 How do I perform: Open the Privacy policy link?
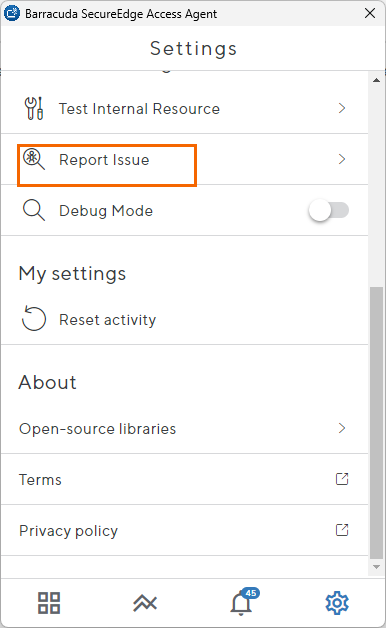coord(184,530)
